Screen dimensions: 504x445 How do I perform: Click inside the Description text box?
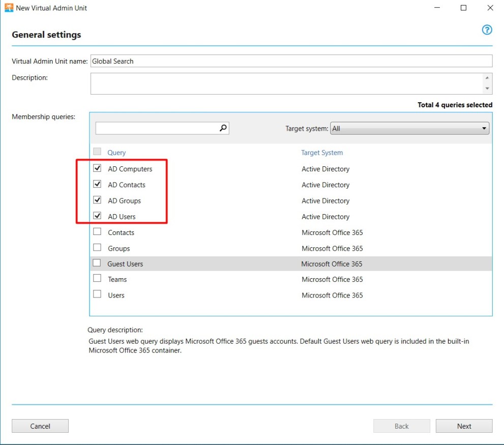pyautogui.click(x=286, y=83)
